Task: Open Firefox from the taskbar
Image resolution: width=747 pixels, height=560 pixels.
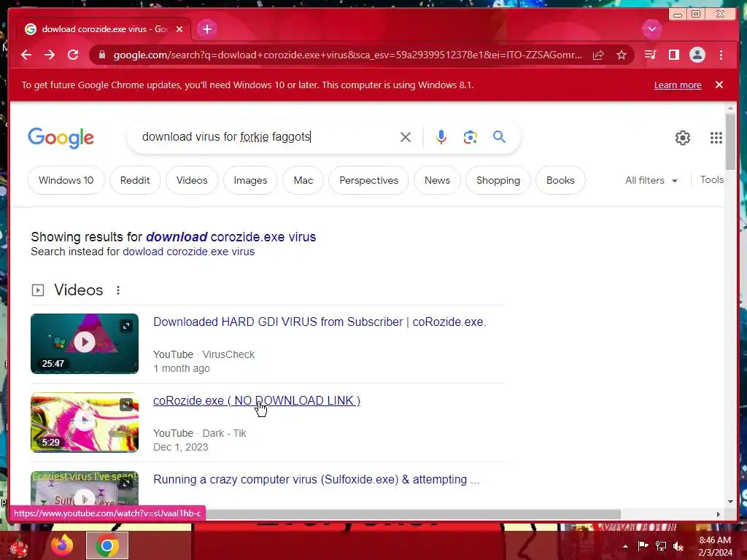Action: pyautogui.click(x=62, y=545)
